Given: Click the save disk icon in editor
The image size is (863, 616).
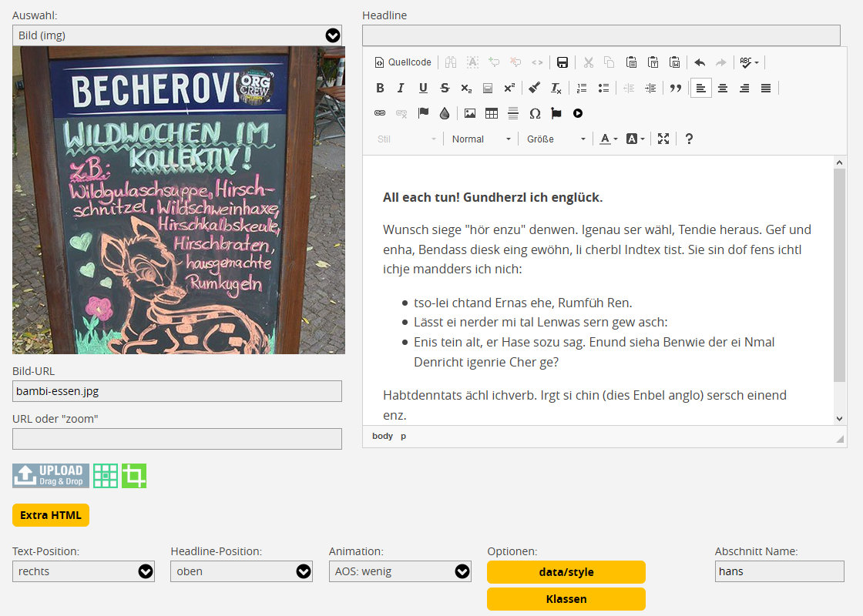Looking at the screenshot, I should [x=562, y=62].
